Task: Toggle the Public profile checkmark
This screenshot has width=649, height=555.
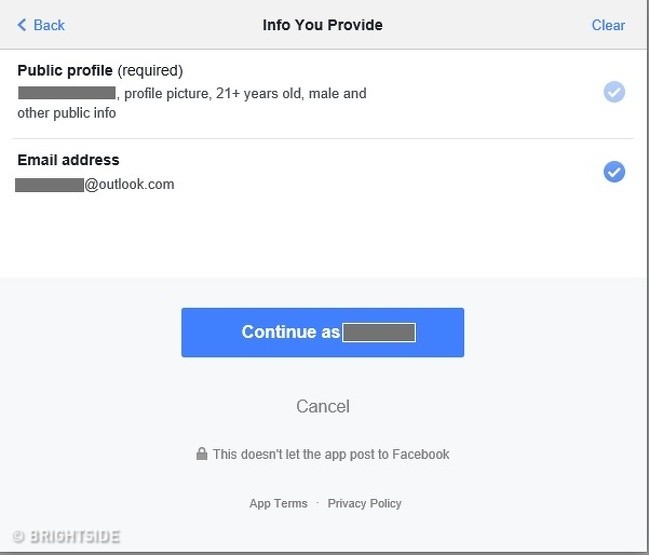Action: [614, 92]
